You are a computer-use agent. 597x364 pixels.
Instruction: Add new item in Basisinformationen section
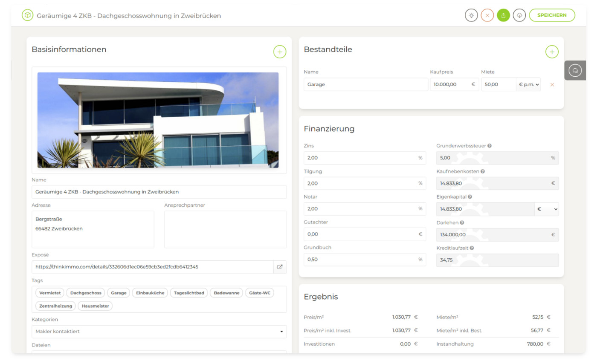coord(280,52)
